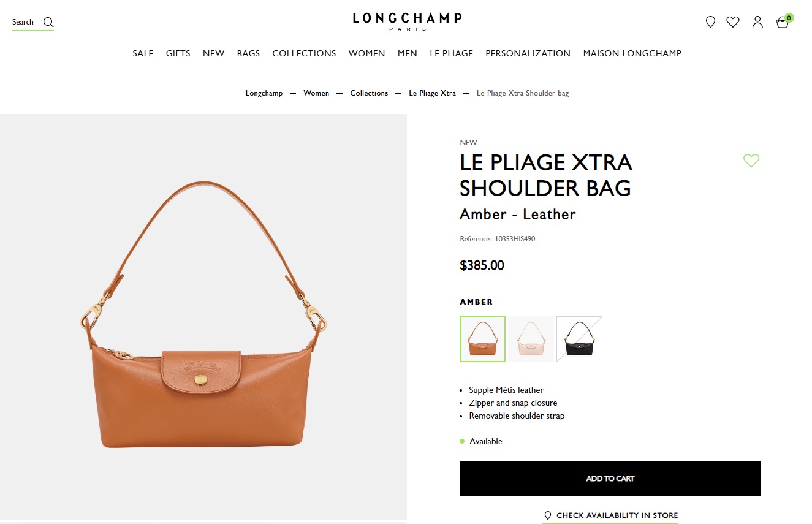The width and height of the screenshot is (812, 524).
Task: Open the account profile icon
Action: [x=757, y=22]
